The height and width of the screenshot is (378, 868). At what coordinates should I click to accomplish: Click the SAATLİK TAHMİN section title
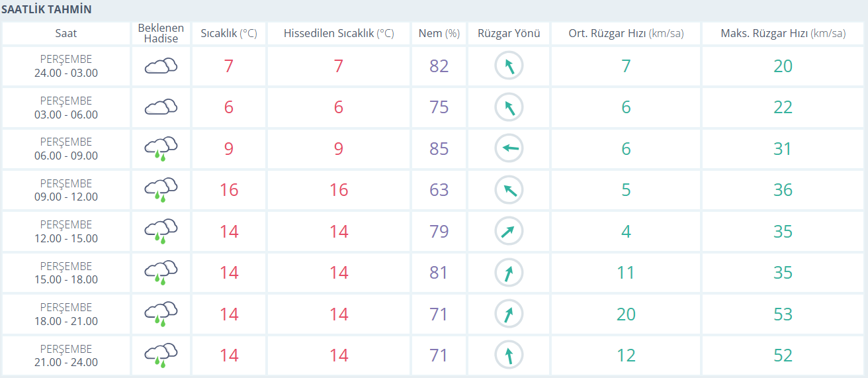pyautogui.click(x=46, y=10)
